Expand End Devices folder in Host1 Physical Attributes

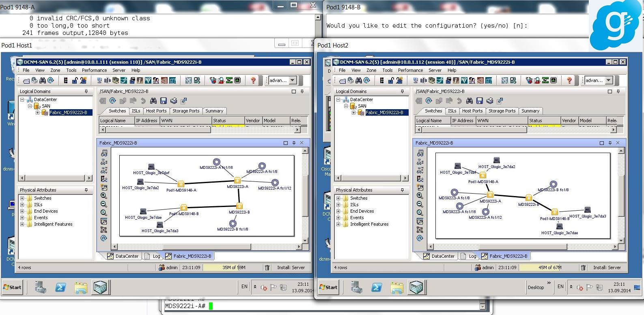(22, 211)
